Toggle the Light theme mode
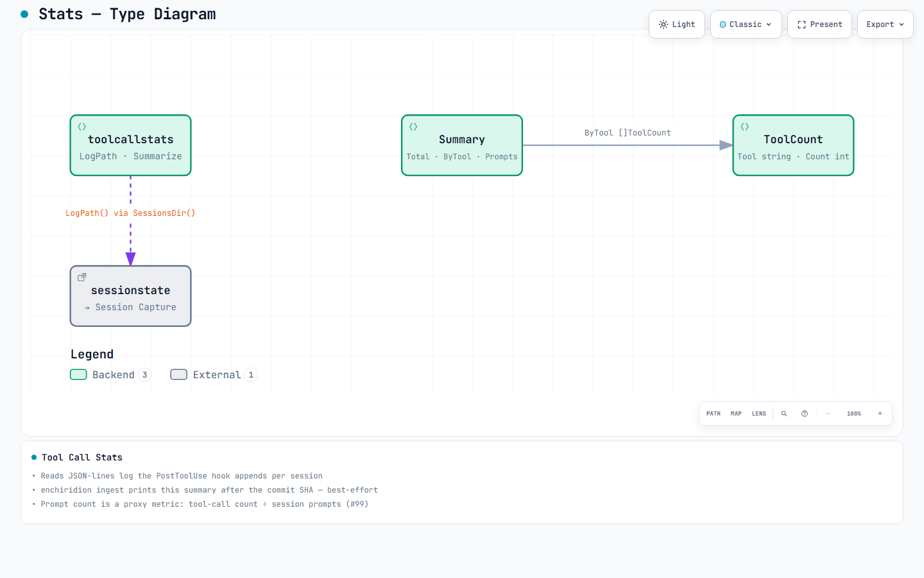 pos(677,24)
